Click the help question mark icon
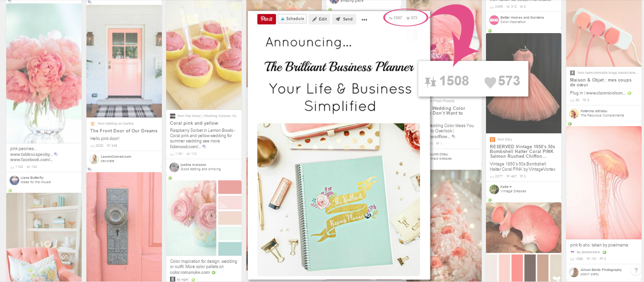Image resolution: width=644 pixels, height=282 pixels. click(635, 270)
